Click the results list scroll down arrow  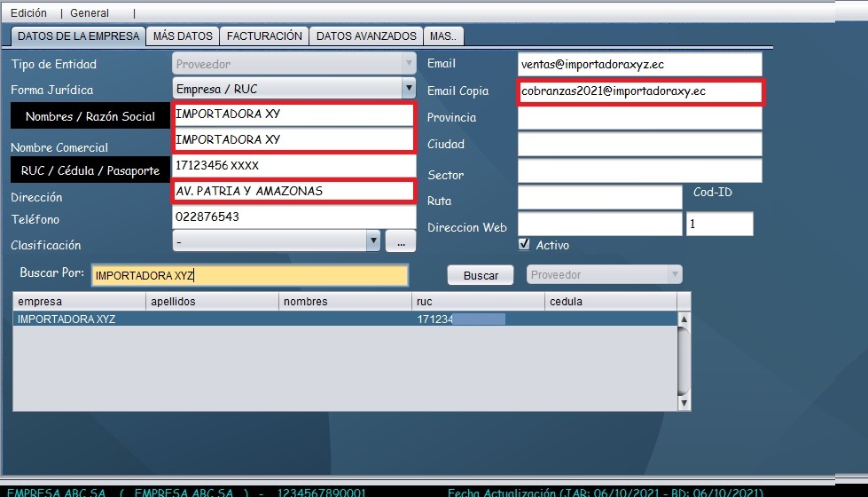point(684,403)
